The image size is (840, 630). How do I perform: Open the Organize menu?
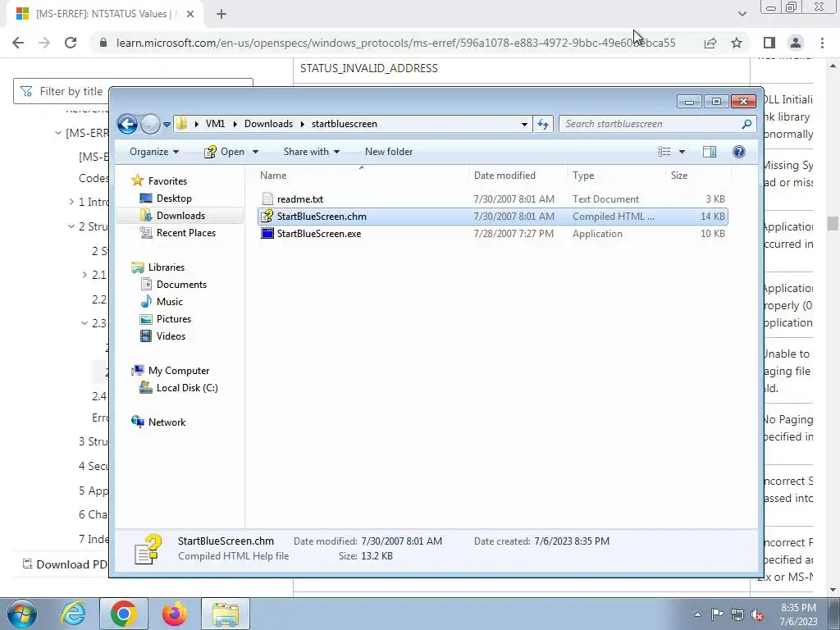tap(154, 152)
